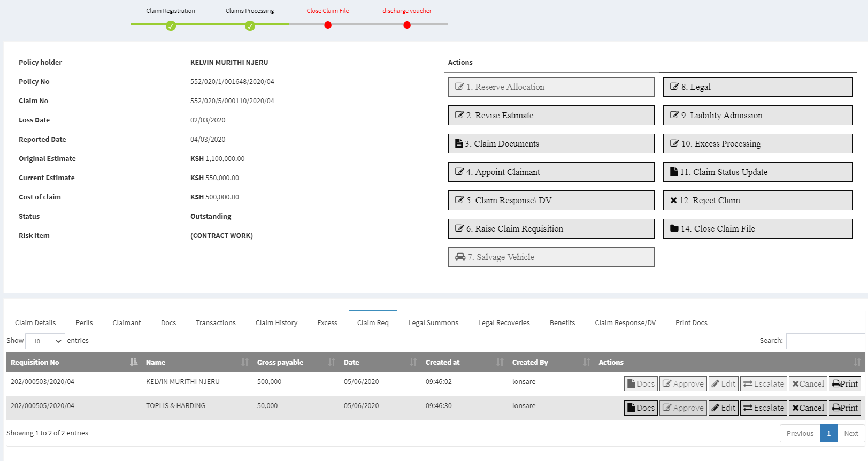Open 11. Claim Status Update action

(x=757, y=172)
